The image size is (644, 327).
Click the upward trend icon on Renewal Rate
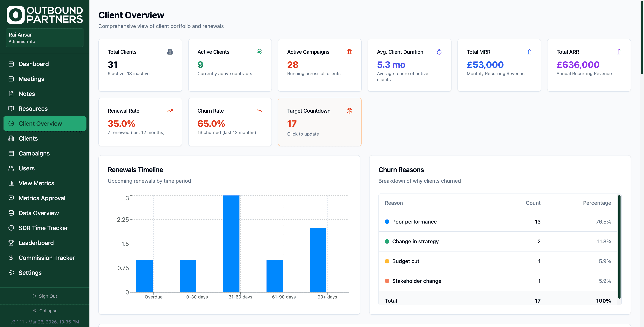(x=170, y=111)
